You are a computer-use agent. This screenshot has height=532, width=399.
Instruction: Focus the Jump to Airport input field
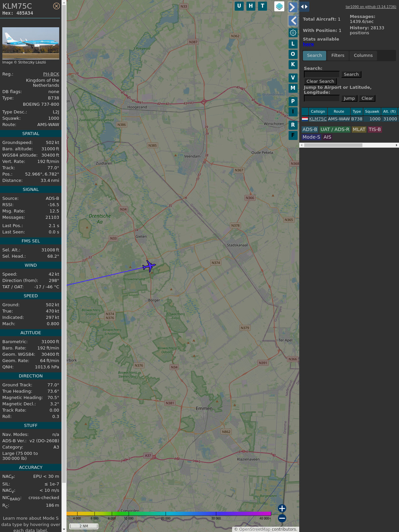pos(322,98)
